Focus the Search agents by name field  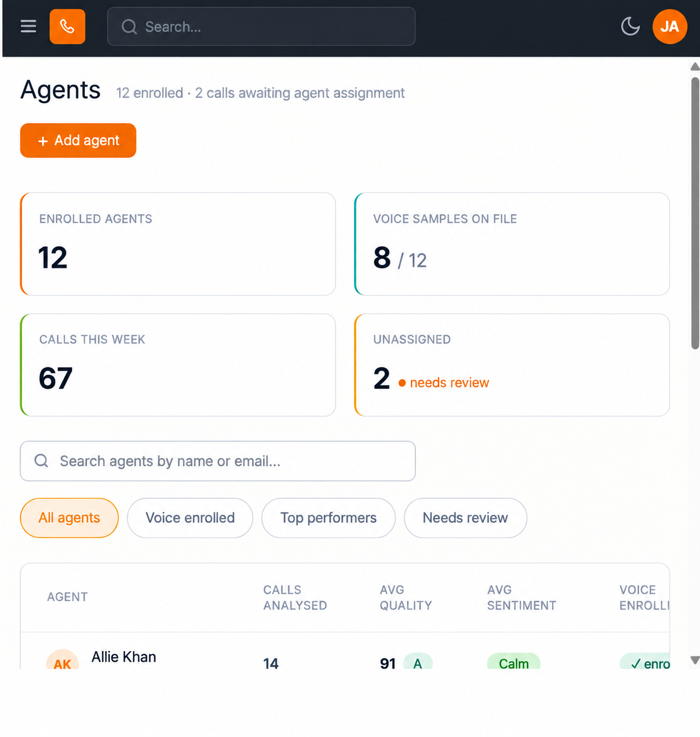pos(218,461)
